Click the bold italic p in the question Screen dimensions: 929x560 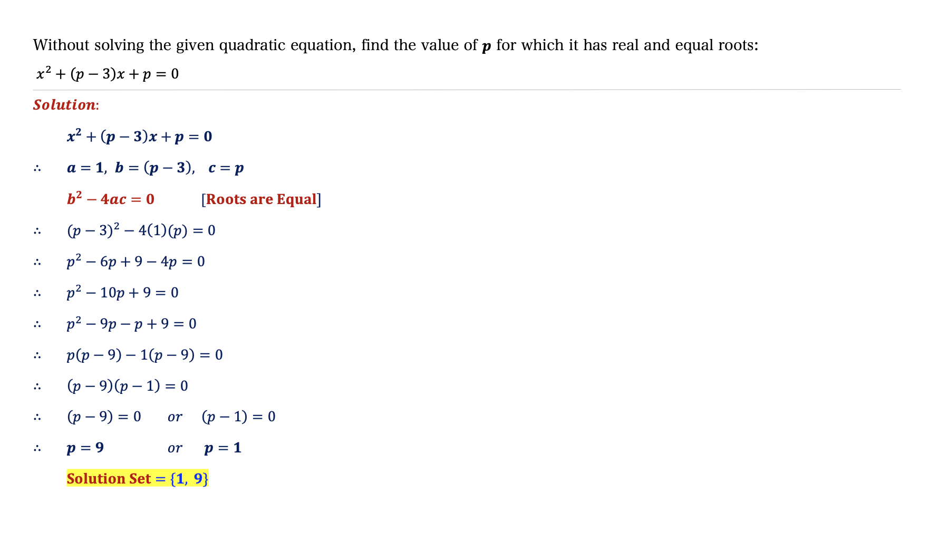(x=486, y=46)
